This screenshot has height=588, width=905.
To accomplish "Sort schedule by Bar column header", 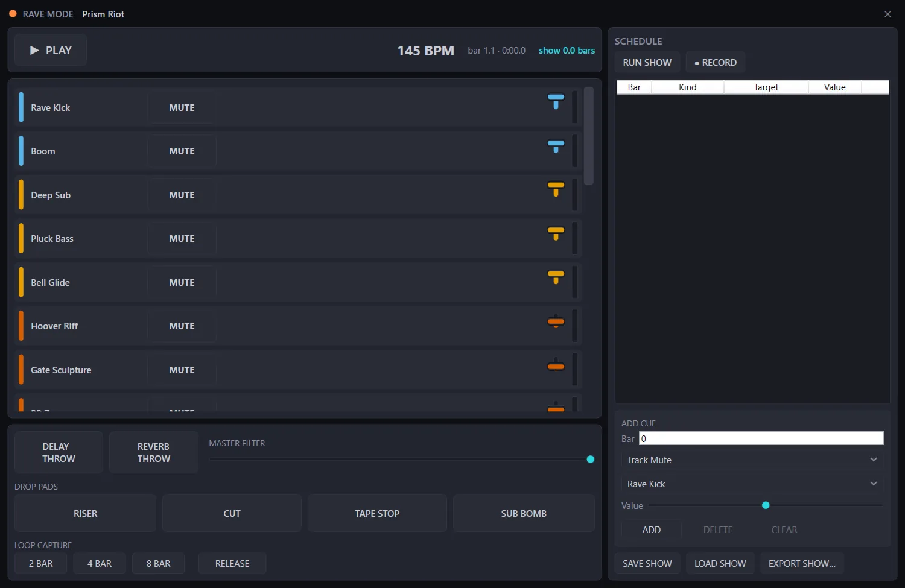I will click(634, 87).
